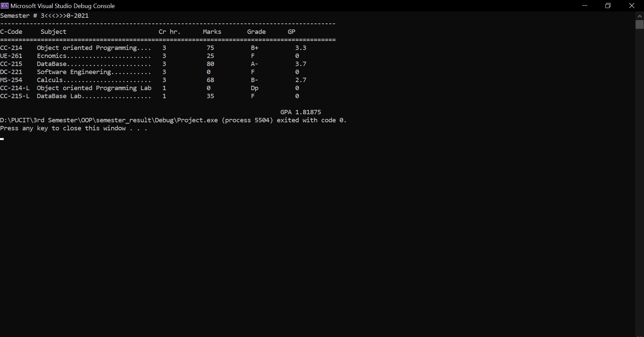This screenshot has height=337, width=644.
Task: Close the Debug Console window
Action: click(x=632, y=6)
